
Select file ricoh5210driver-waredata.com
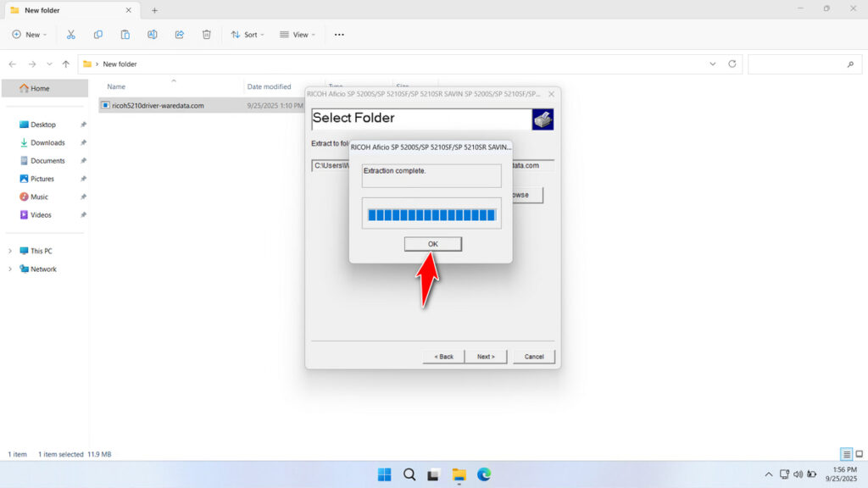click(158, 106)
